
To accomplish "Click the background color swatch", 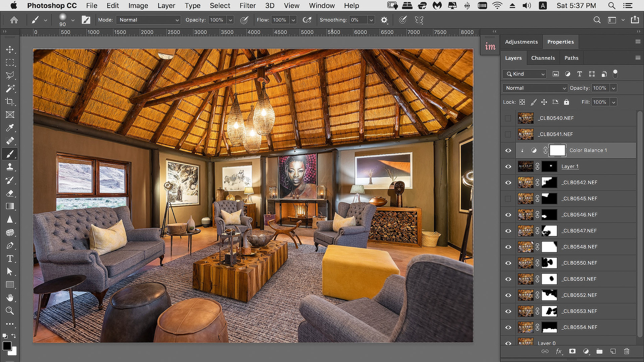I will (x=14, y=353).
